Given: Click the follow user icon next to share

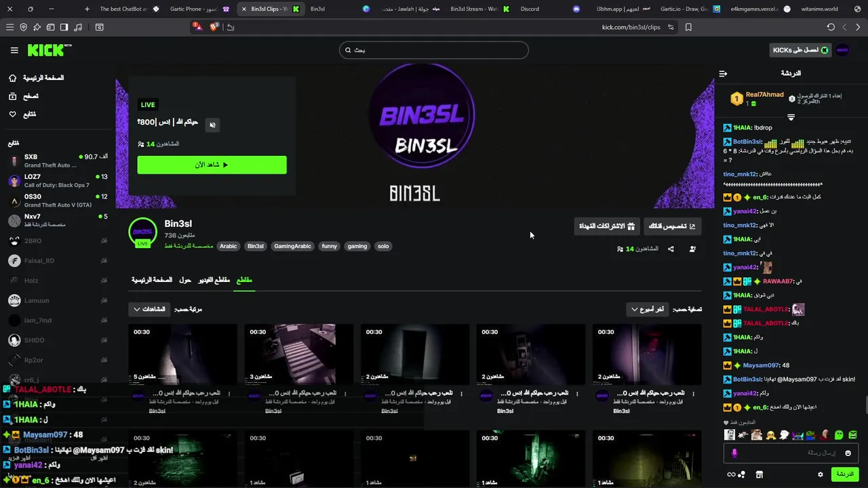Looking at the screenshot, I should [692, 249].
